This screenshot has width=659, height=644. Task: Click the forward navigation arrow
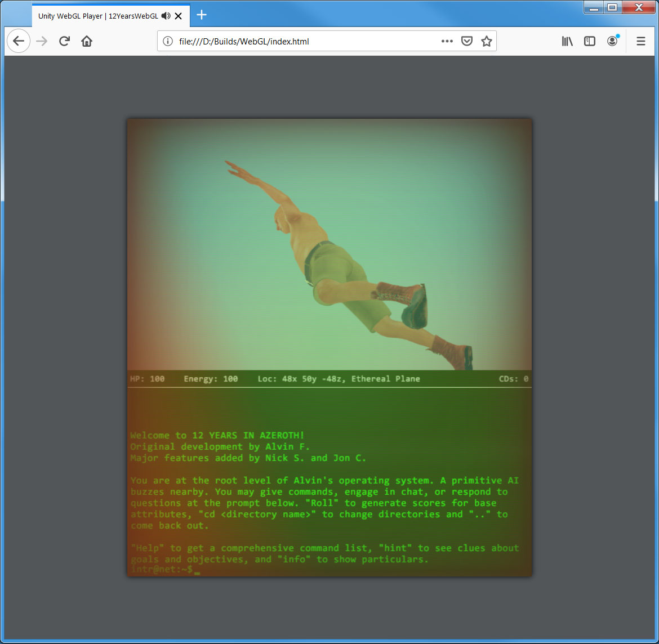(x=42, y=41)
